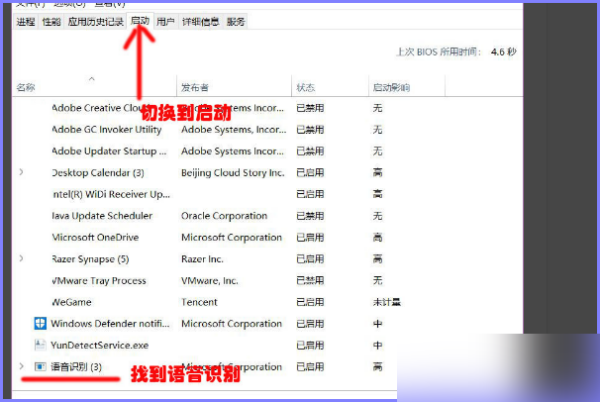
Task: Open the 详细信息 tab
Action: pyautogui.click(x=201, y=22)
